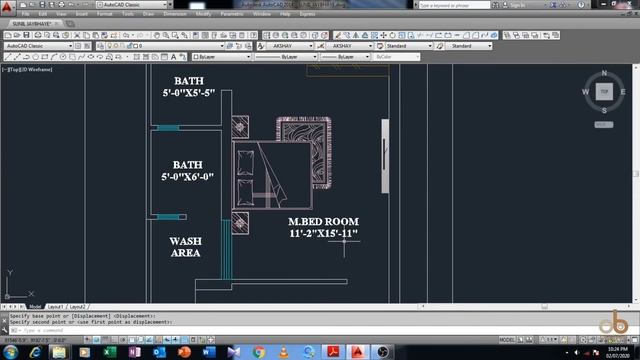Activate the Pan hand tool
640x360 pixels.
click(x=157, y=36)
